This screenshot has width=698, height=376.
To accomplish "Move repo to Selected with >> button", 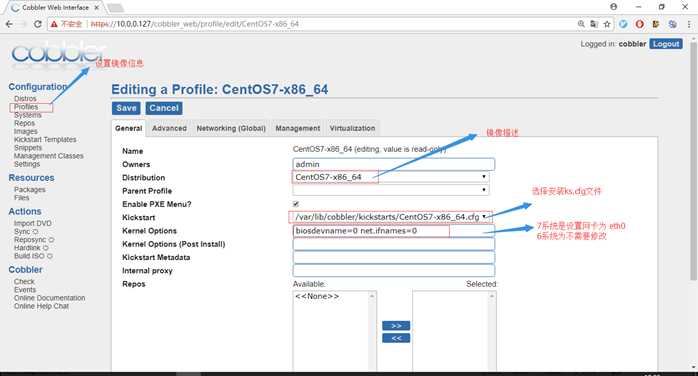I will (x=396, y=326).
